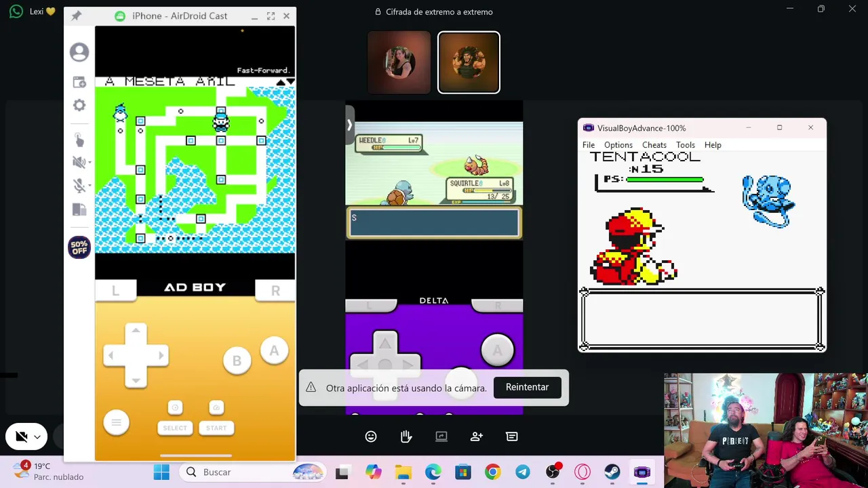This screenshot has height=488, width=868.
Task: Open Google Chrome from the taskbar
Action: pos(493,472)
